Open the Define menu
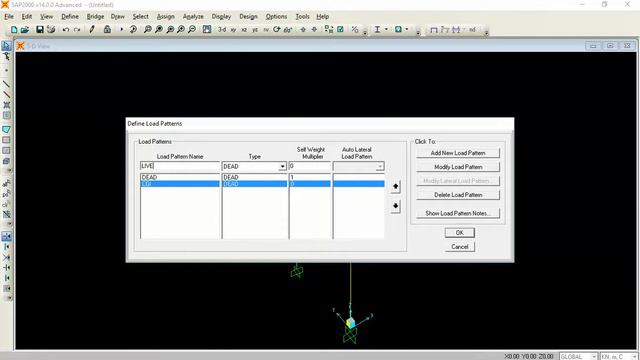This screenshot has height=360, width=640. [70, 16]
